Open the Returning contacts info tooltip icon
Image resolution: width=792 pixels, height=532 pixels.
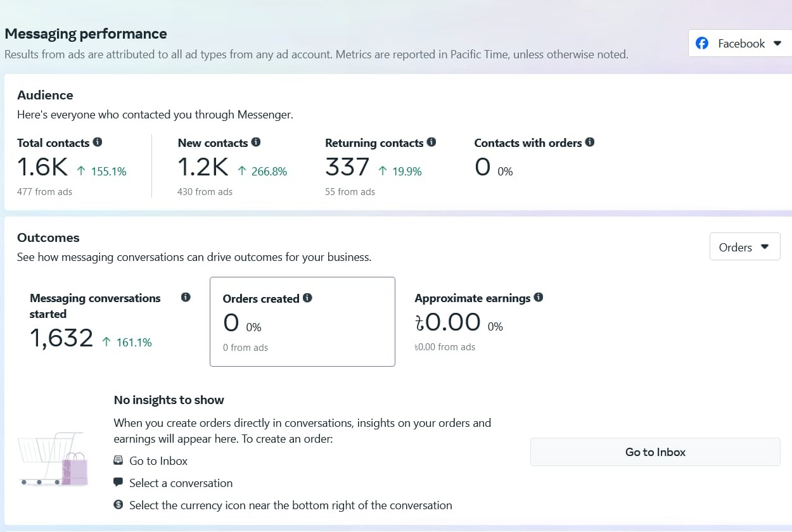pyautogui.click(x=431, y=142)
